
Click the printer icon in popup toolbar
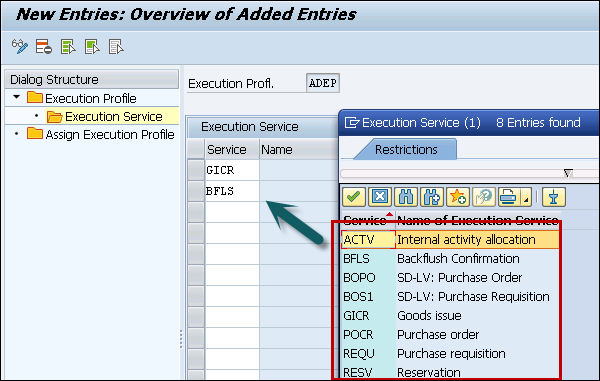pyautogui.click(x=508, y=197)
